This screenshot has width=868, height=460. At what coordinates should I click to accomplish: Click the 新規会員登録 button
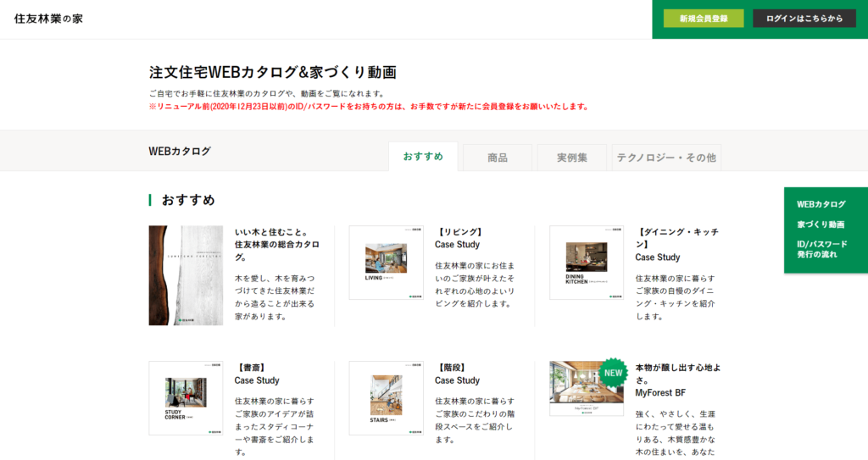703,19
